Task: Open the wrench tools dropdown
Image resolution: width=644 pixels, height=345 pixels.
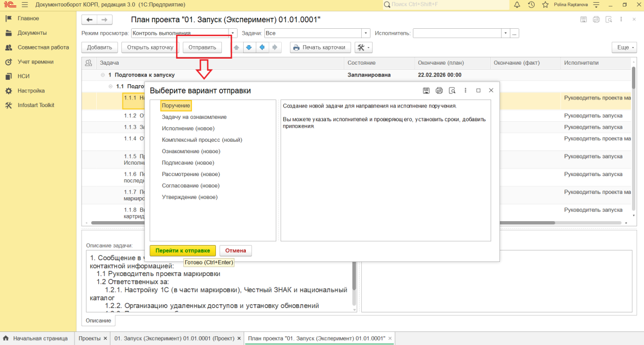Action: (x=363, y=47)
